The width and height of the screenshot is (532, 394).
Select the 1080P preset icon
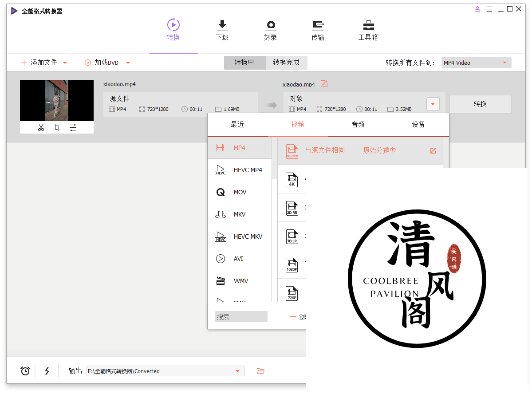(x=292, y=265)
